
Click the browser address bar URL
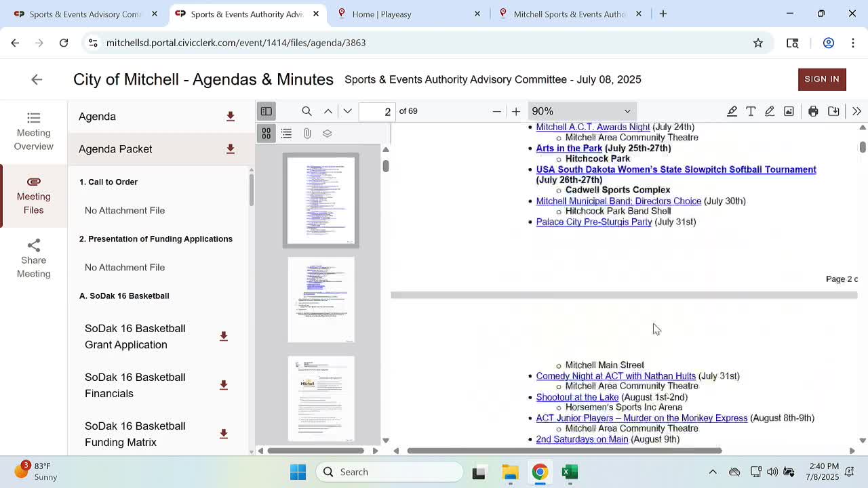coord(236,43)
